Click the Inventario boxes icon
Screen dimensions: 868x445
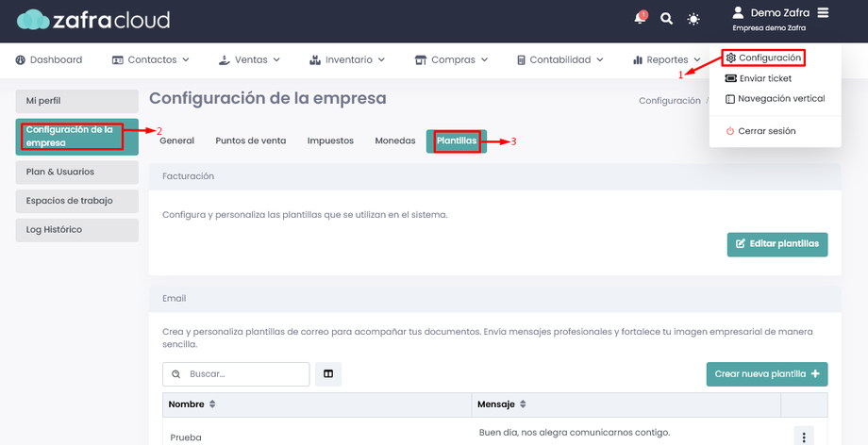pos(315,59)
